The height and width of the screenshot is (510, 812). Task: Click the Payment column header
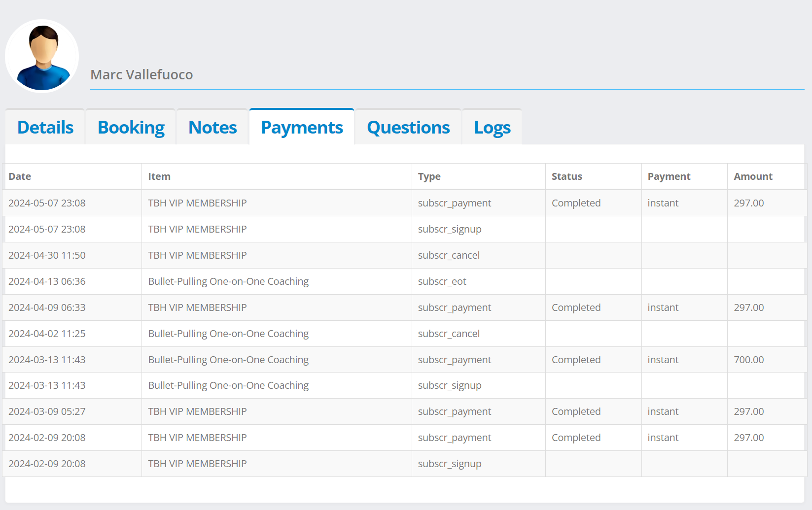coord(669,176)
